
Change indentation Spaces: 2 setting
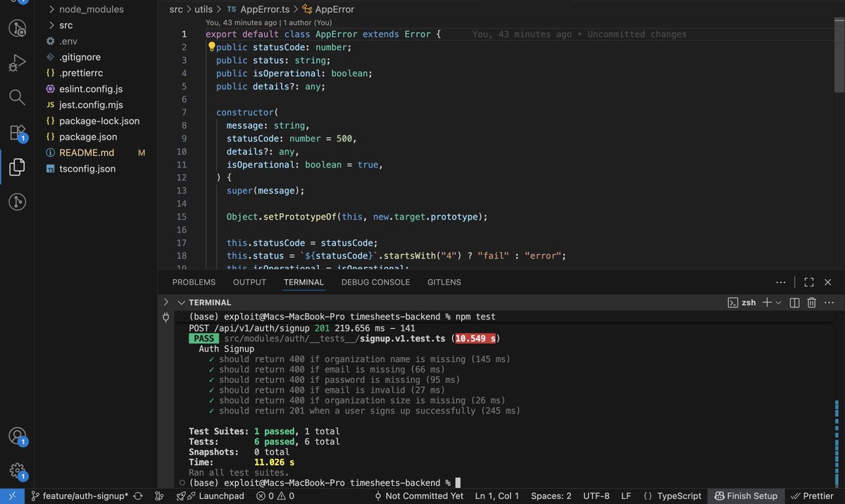pyautogui.click(x=551, y=496)
